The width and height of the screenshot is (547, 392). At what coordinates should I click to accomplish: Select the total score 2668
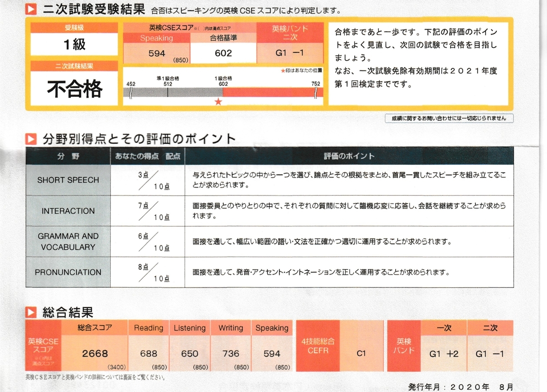click(x=94, y=353)
